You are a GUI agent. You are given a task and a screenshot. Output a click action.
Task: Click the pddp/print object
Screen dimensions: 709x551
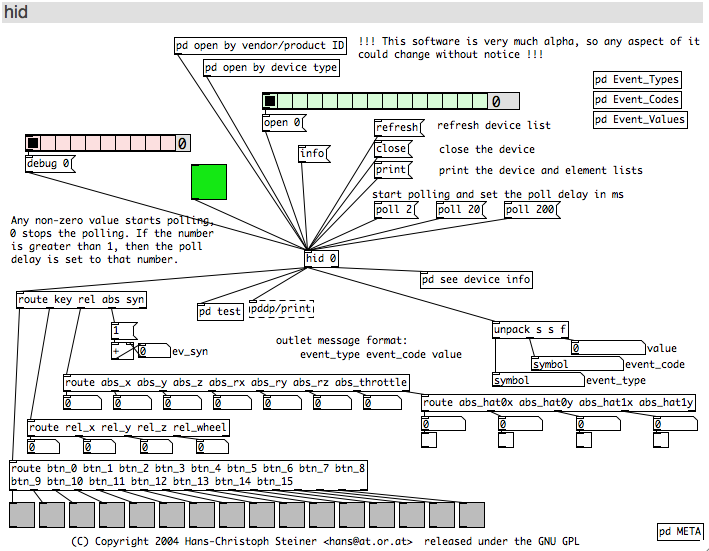(x=281, y=309)
